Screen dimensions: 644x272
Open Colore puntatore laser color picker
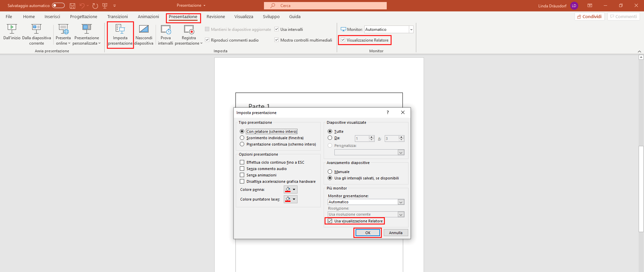tap(290, 199)
